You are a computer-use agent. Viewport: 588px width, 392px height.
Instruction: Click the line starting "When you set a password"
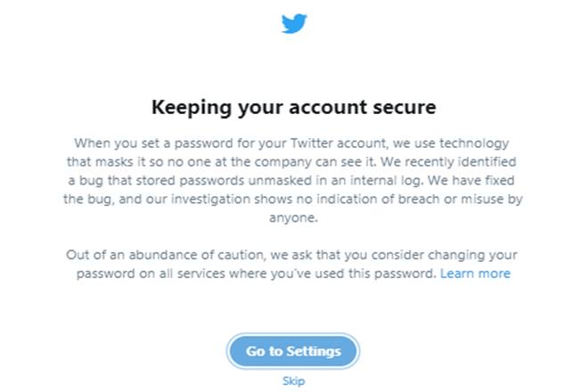point(294,143)
